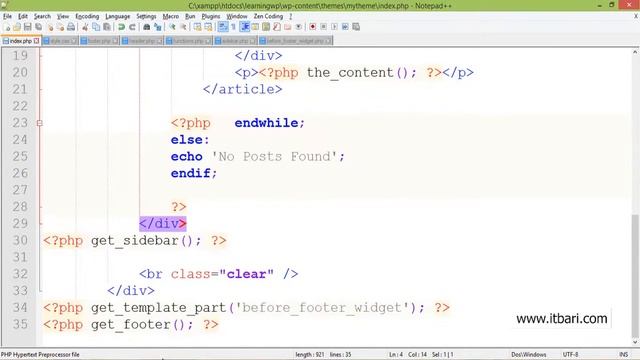Click line number 30 in the margin
This screenshot has height=360, width=640.
point(20,240)
